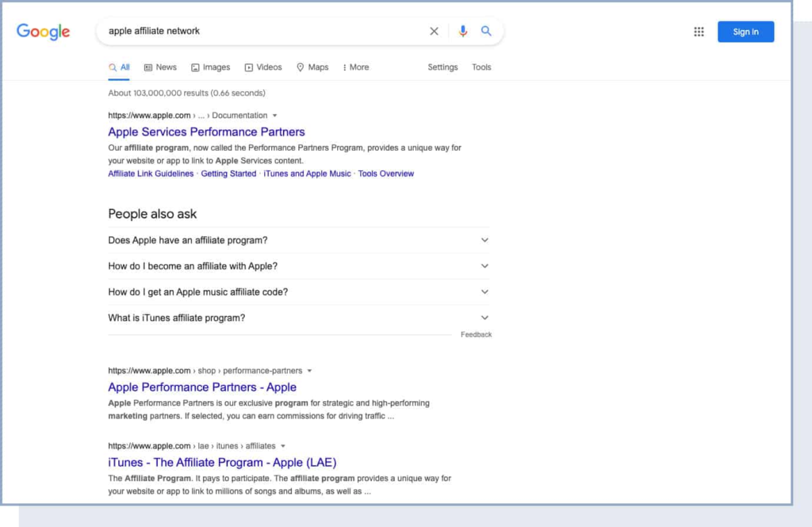Open the Google apps grid icon

(x=699, y=32)
